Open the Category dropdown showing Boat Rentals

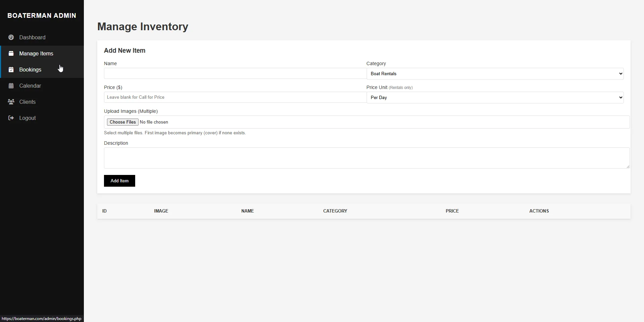[495, 74]
